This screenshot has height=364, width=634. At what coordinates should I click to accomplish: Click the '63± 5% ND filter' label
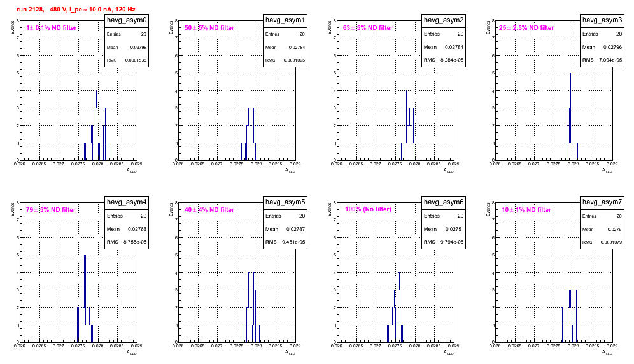(x=368, y=28)
